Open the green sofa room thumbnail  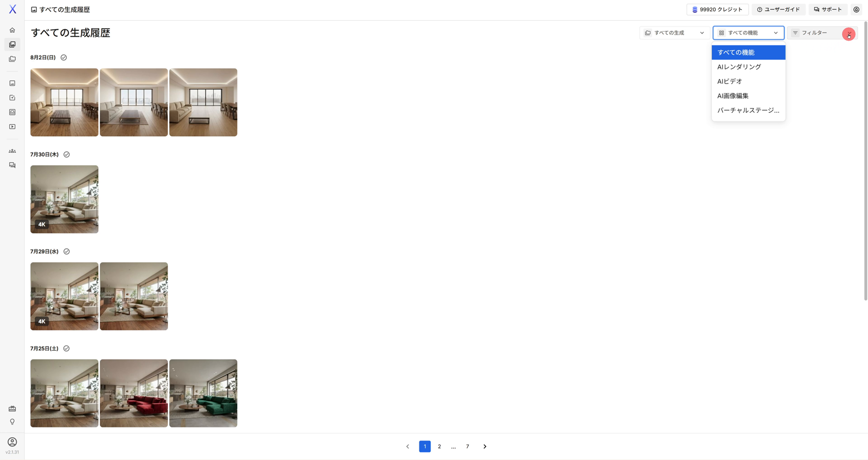coord(203,393)
